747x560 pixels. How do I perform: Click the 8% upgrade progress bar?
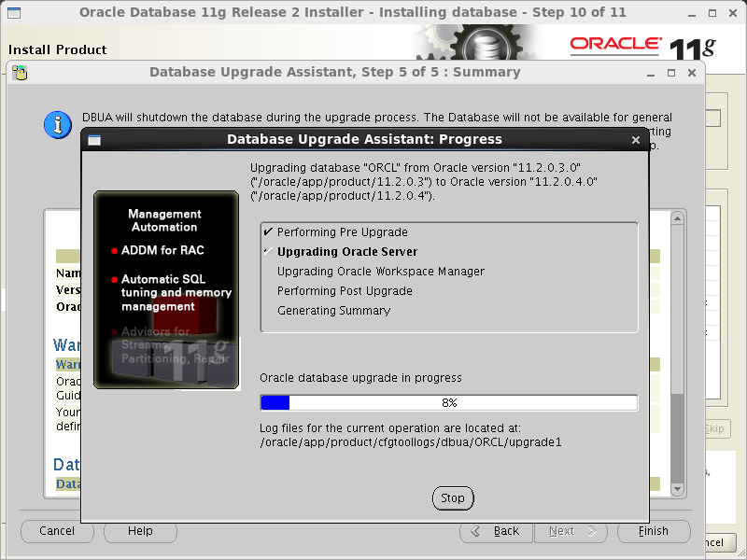click(x=449, y=403)
